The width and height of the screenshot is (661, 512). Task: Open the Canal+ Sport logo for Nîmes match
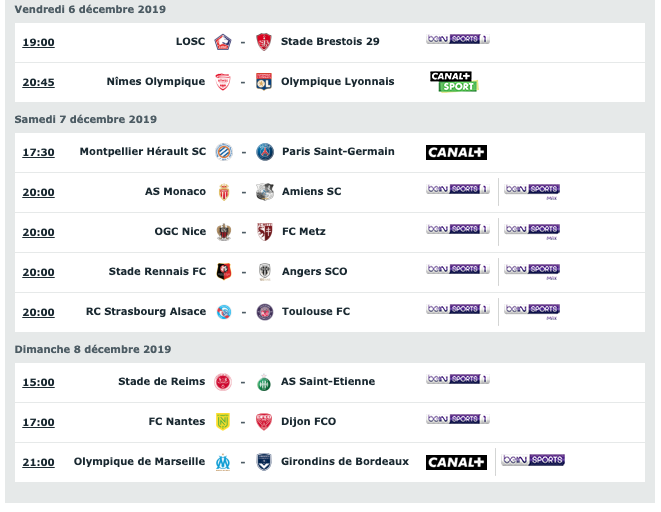point(454,81)
